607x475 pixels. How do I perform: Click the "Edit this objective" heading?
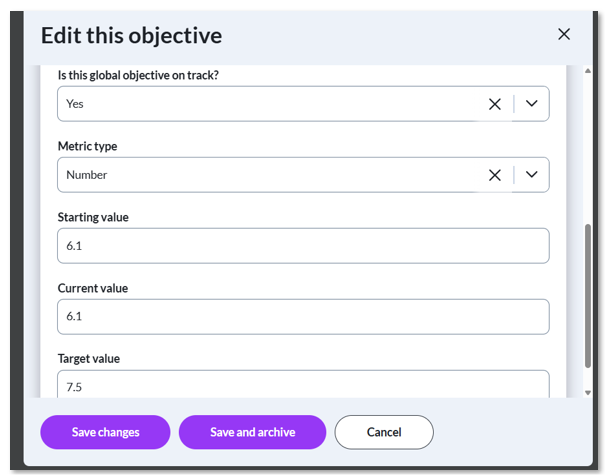[x=131, y=36]
